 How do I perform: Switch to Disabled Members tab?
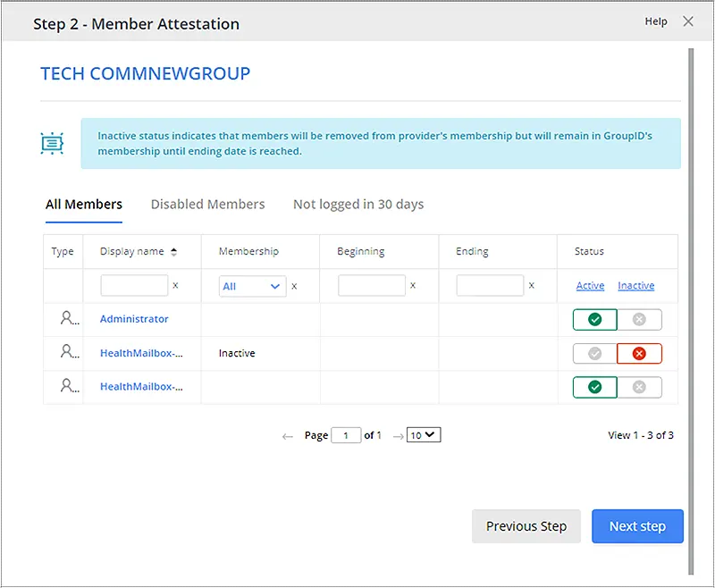(x=207, y=205)
